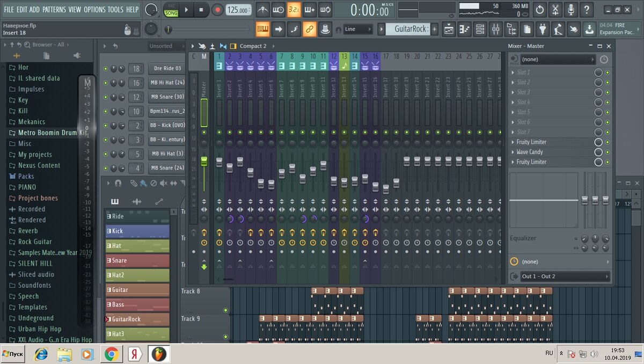This screenshot has height=364, width=644.
Task: Open the piano roll view icon
Action: pos(465,29)
